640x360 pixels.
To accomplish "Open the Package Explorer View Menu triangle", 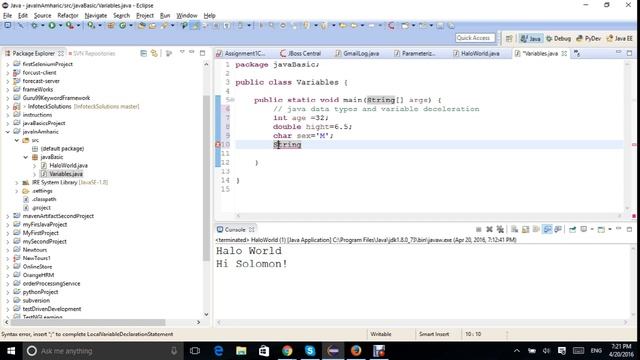I will (x=182, y=52).
